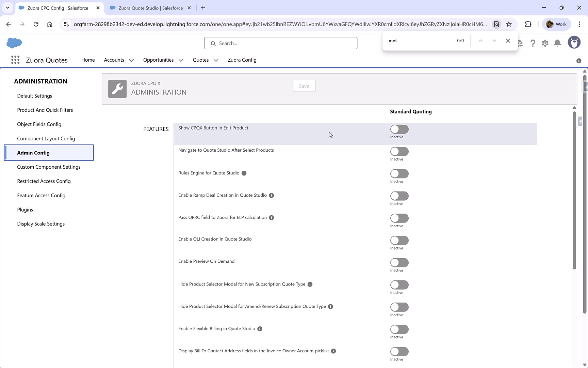Enable Show CPQX Button In Edit Product
Viewport: 588px width, 368px height.
tap(399, 129)
